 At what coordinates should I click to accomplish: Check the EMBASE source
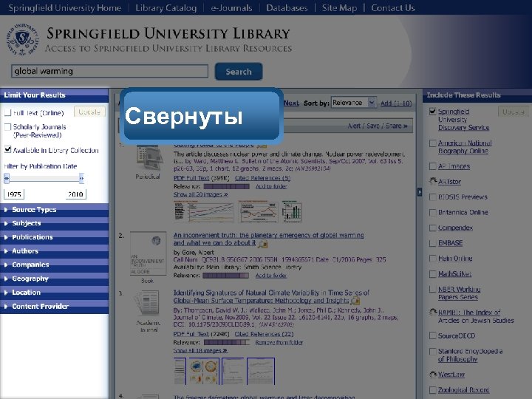point(432,243)
